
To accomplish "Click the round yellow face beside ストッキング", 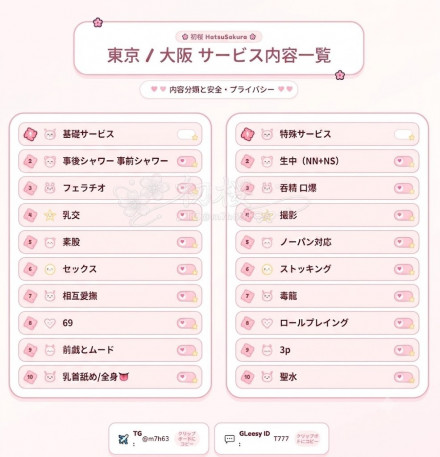I will point(267,269).
